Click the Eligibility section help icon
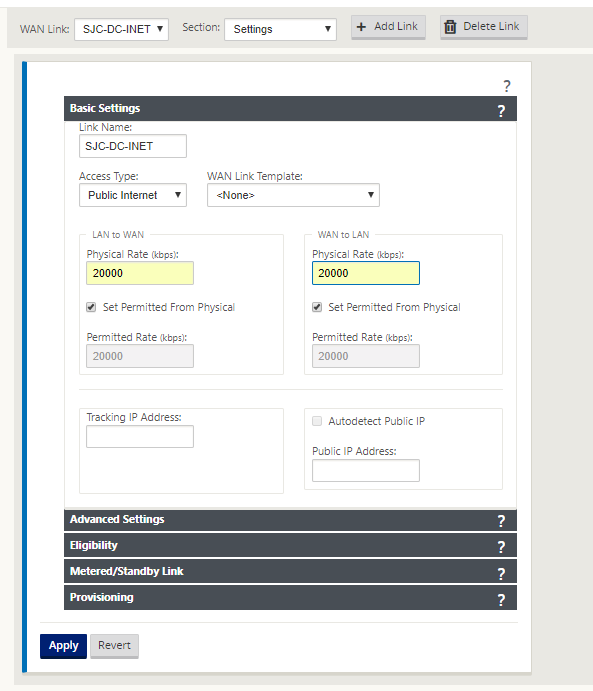Screen dimensions: 593x691 pos(501,547)
